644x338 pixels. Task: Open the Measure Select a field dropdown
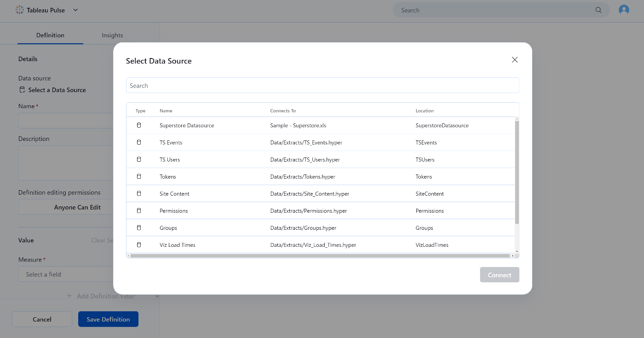66,274
